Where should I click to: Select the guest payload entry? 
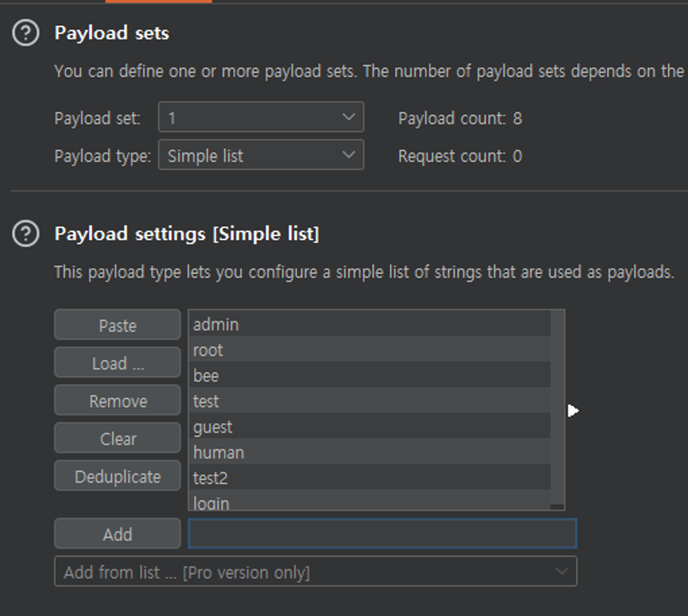point(369,426)
